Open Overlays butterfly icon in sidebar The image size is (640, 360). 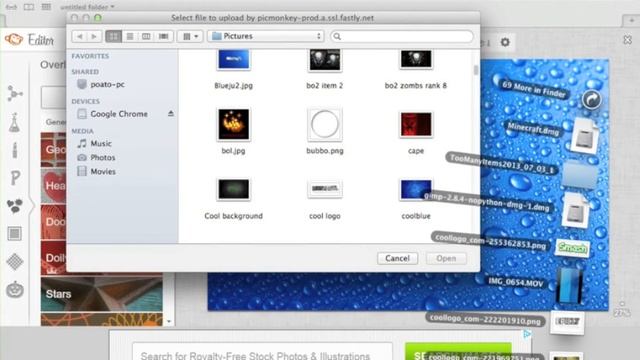pos(15,206)
